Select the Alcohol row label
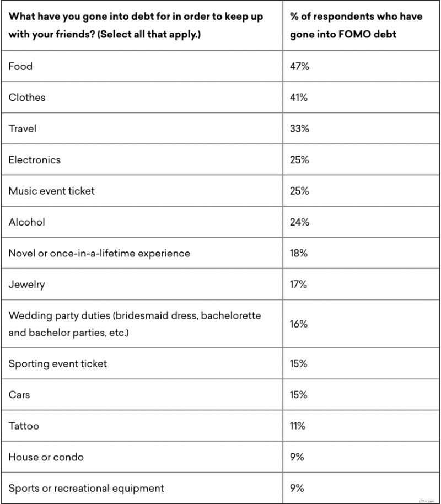 27,222
